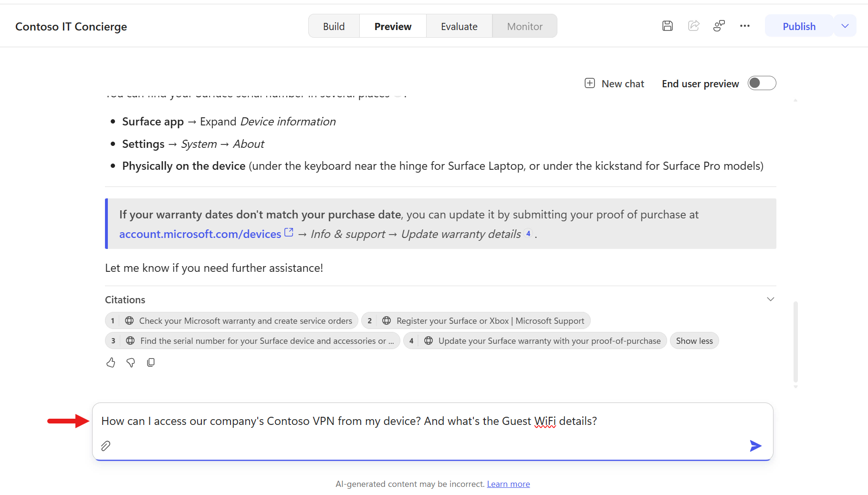Click the text 'Let me know if you need further assistance!'
The width and height of the screenshot is (868, 495).
click(x=214, y=268)
